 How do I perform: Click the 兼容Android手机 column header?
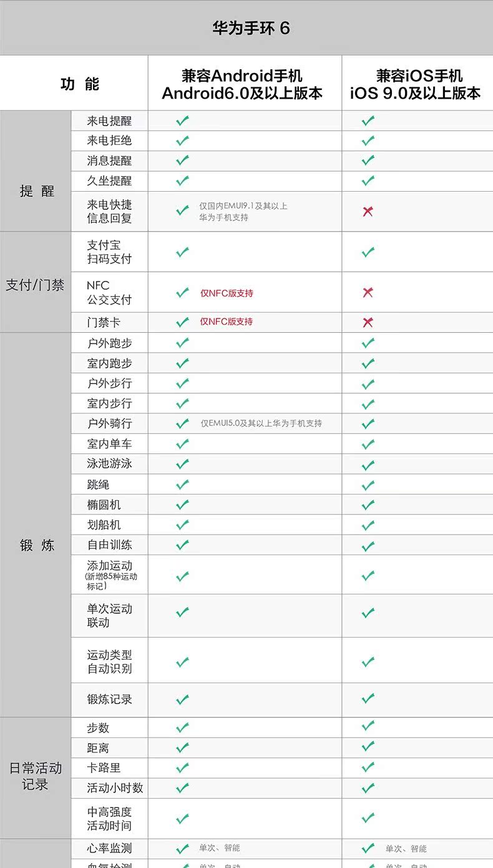242,84
